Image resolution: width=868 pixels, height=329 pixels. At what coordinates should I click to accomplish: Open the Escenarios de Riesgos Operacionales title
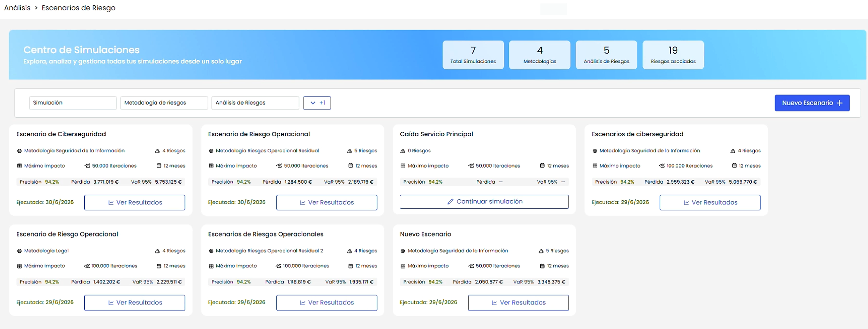point(266,234)
